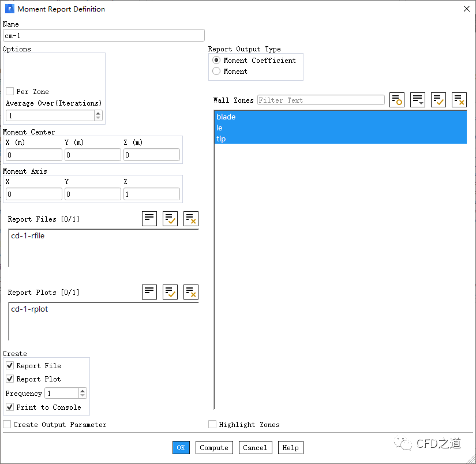Deselect all Wall Zones icon
The image size is (476, 464).
[x=459, y=100]
